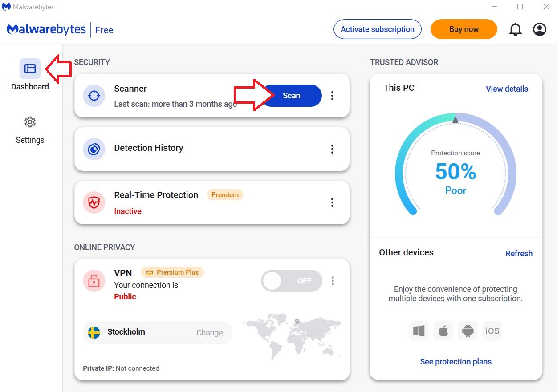Open View details for This PC
This screenshot has height=392, width=557.
point(507,89)
